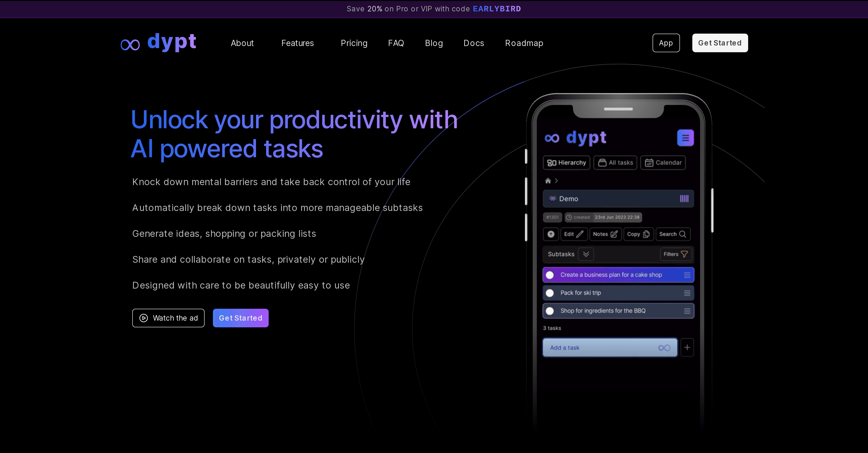The height and width of the screenshot is (453, 868).
Task: Open Search within the Demo task
Action: (672, 234)
